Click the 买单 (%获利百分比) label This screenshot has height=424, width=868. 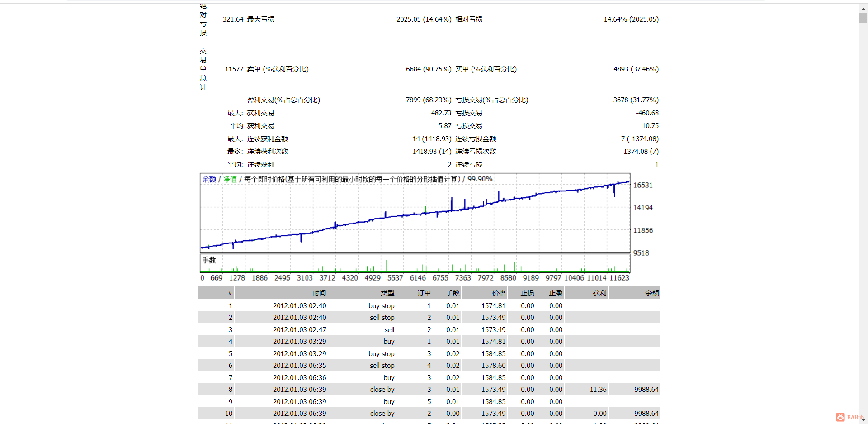486,69
